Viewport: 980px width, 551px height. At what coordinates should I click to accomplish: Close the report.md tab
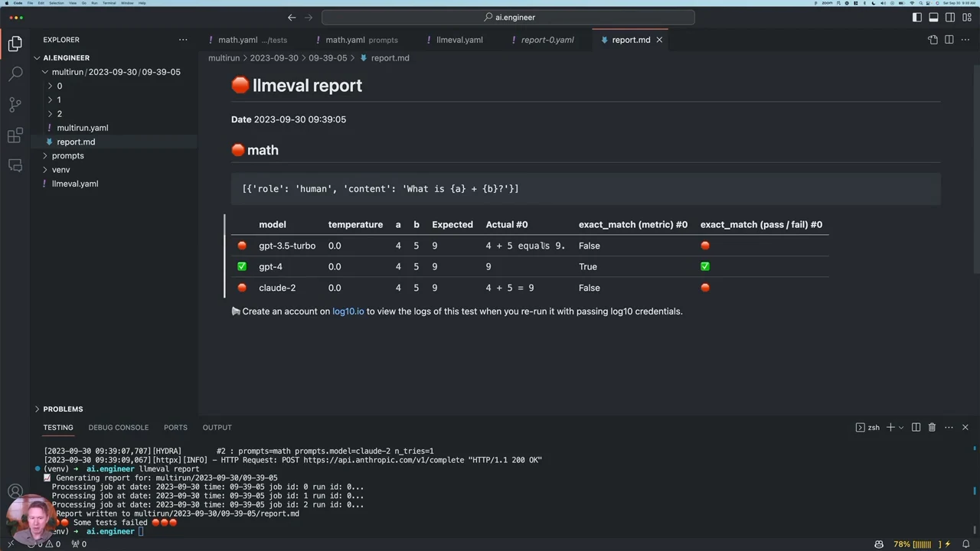[659, 40]
